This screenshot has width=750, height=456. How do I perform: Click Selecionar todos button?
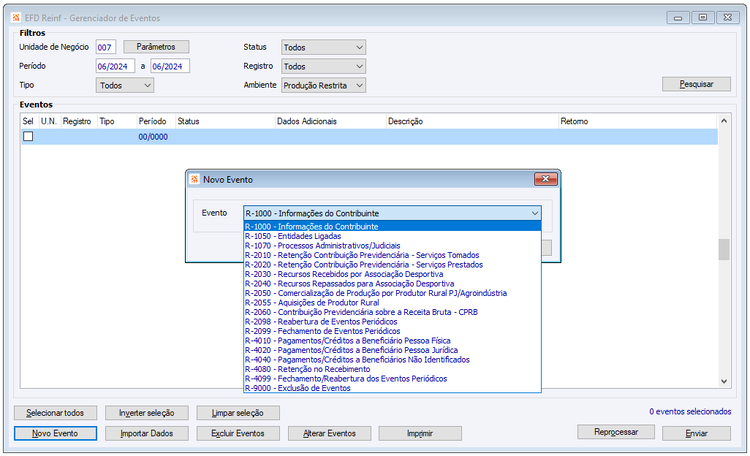pos(55,413)
